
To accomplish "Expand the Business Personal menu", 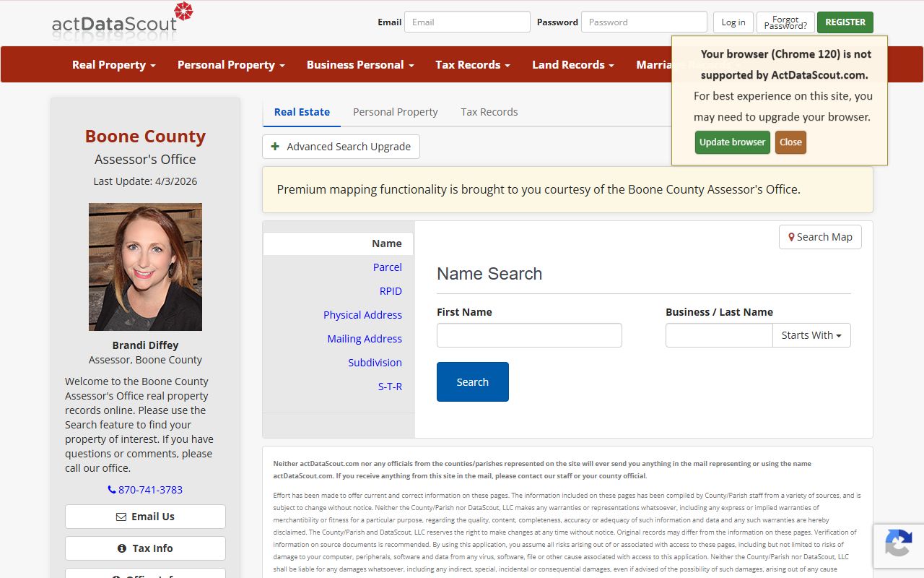I will 360,64.
